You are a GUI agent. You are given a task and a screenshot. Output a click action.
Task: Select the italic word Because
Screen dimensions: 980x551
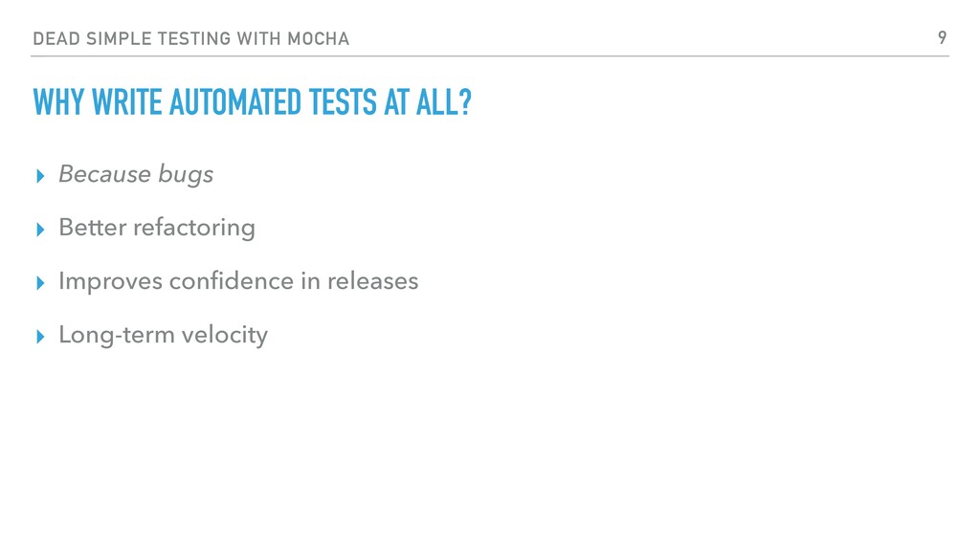[105, 174]
